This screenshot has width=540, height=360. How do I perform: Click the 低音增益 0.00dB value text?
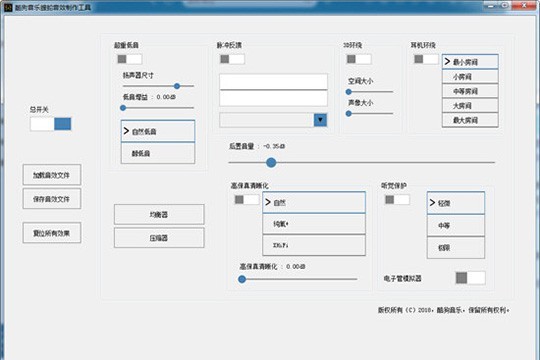[166, 97]
